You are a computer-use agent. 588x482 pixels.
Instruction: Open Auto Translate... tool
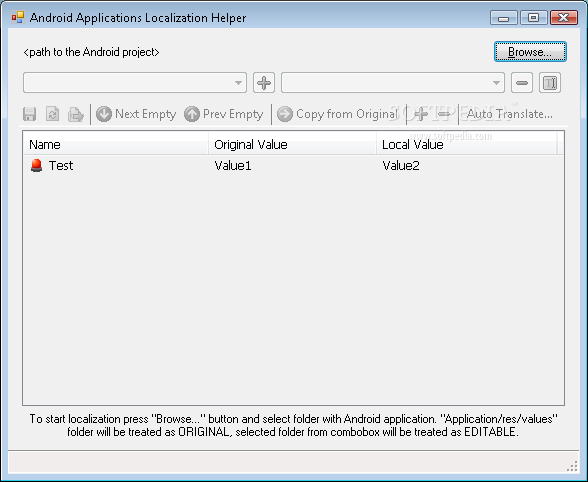pos(509,114)
